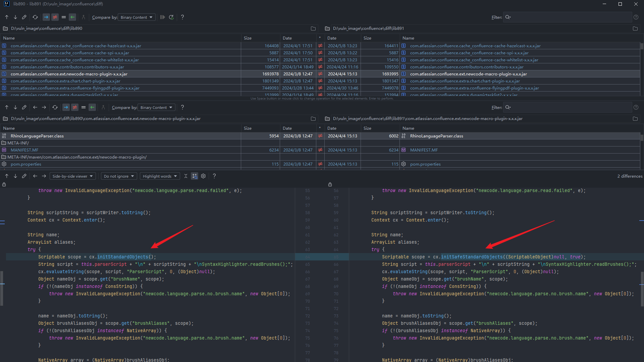
Task: Open top Compare by Binary Content dropdown
Action: (137, 17)
